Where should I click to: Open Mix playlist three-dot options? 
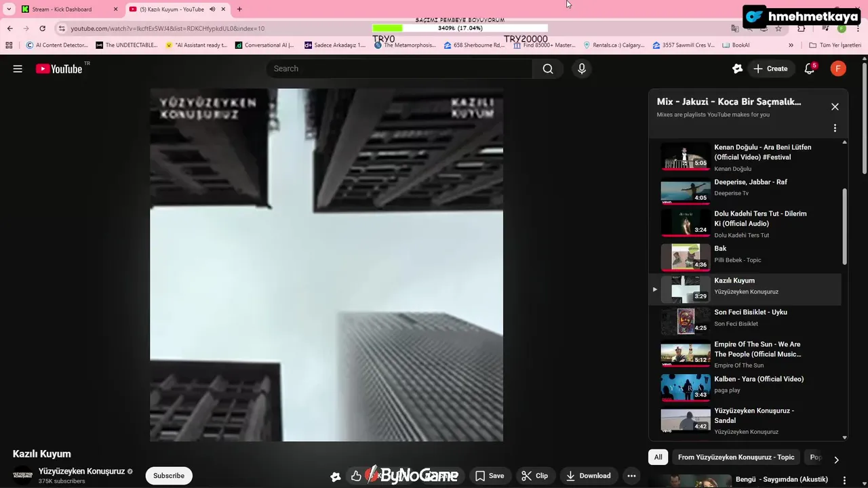(x=835, y=128)
